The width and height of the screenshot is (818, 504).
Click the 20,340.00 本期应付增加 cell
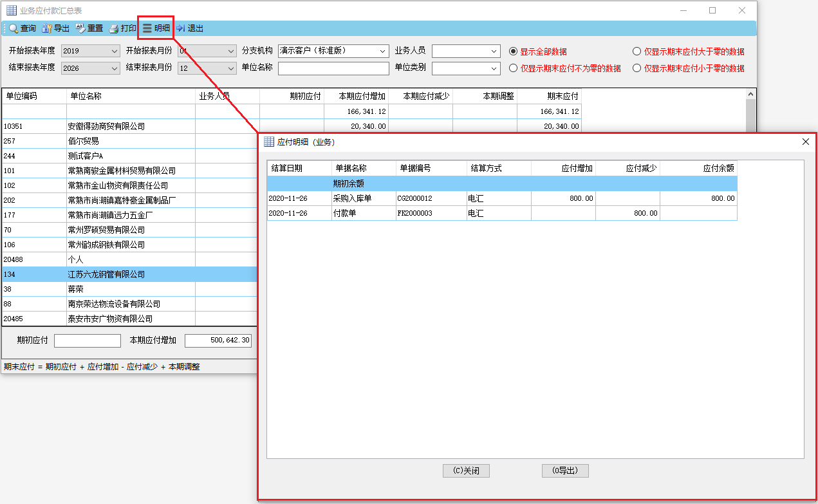[356, 126]
